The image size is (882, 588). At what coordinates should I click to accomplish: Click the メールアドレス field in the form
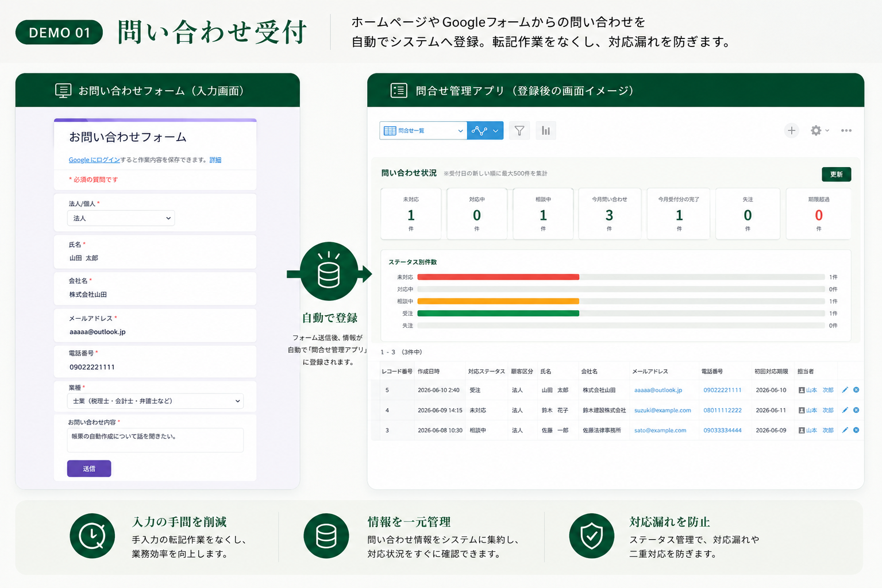click(155, 325)
